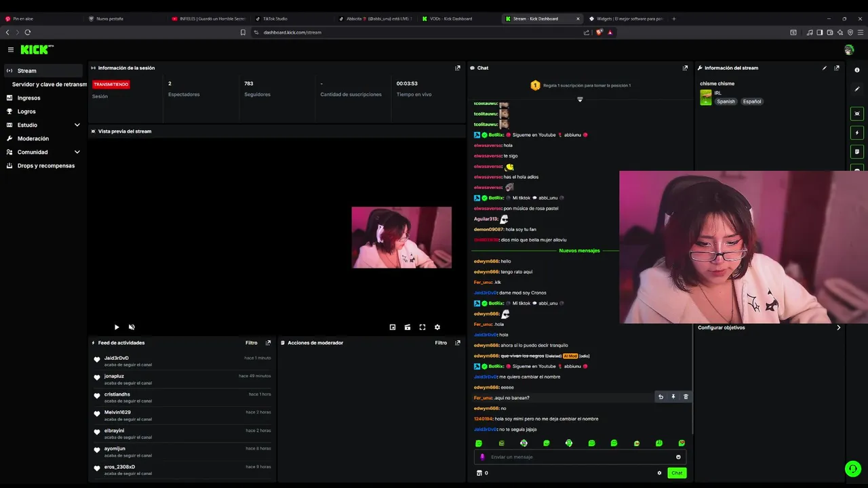The height and width of the screenshot is (488, 868).
Task: Click elbrayini follow entry
Action: pyautogui.click(x=182, y=434)
